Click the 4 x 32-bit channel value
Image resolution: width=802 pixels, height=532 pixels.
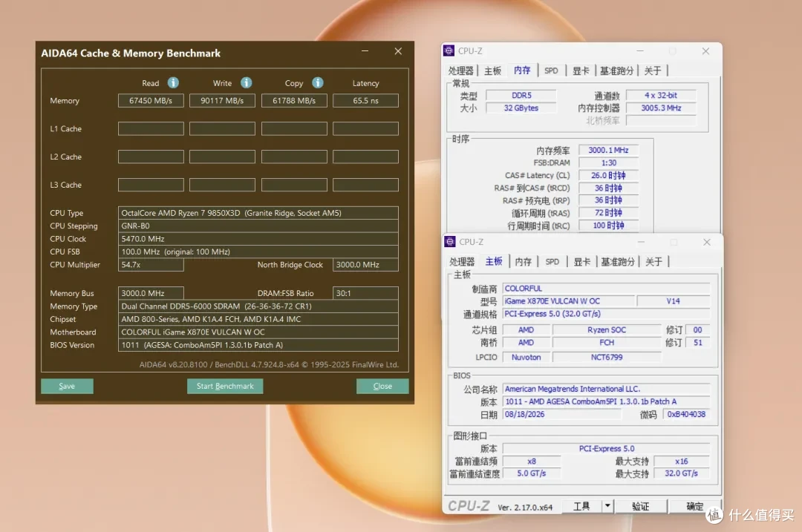pos(661,96)
